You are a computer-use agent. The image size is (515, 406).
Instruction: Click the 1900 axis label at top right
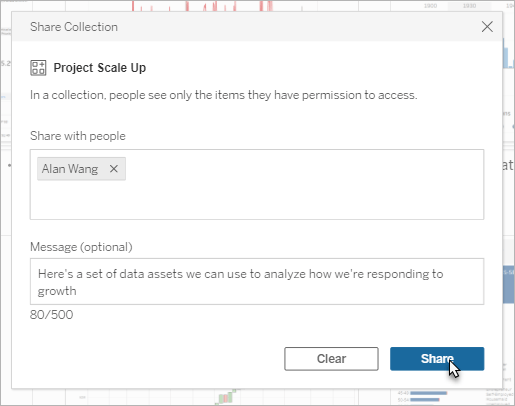coord(430,6)
